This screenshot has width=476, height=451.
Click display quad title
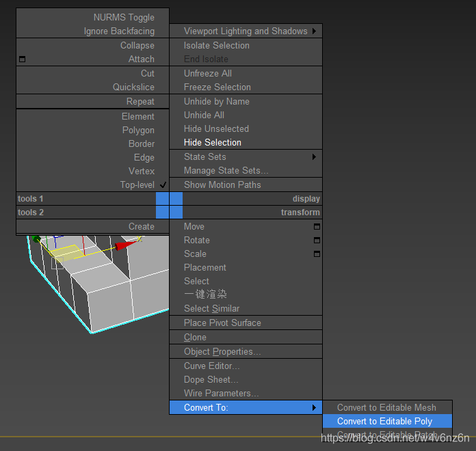click(x=306, y=199)
